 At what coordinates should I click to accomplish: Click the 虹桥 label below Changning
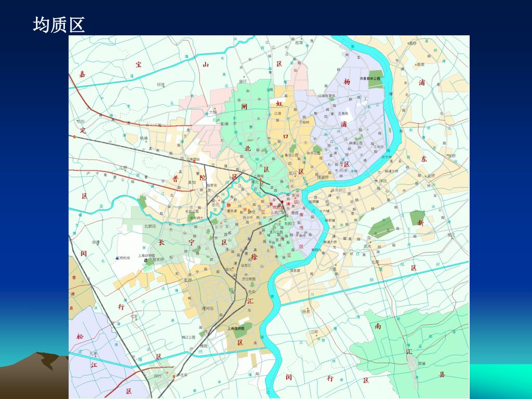click(x=188, y=280)
